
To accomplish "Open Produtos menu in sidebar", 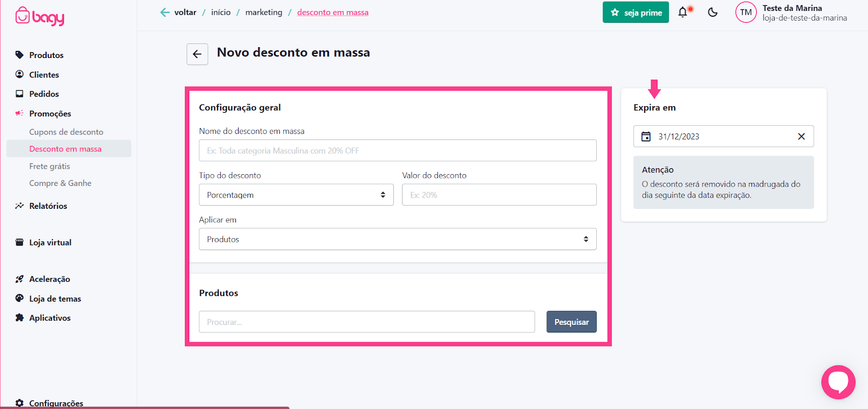I will [46, 55].
